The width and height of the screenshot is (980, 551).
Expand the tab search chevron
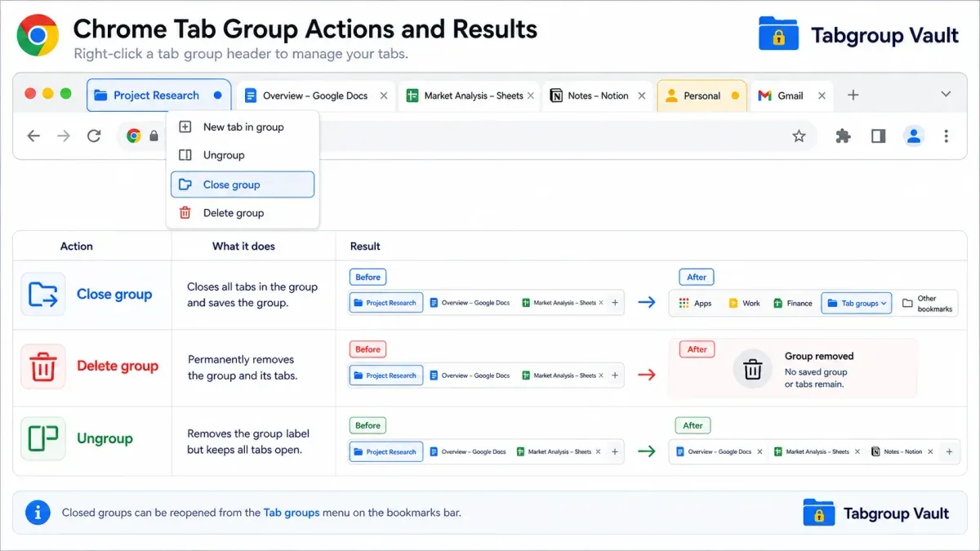click(x=946, y=95)
